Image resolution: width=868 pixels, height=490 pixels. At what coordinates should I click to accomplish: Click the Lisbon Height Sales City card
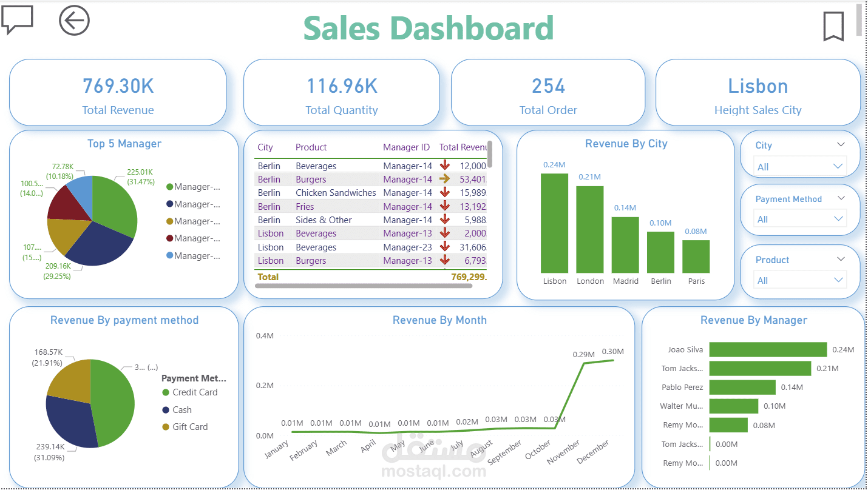pyautogui.click(x=758, y=93)
